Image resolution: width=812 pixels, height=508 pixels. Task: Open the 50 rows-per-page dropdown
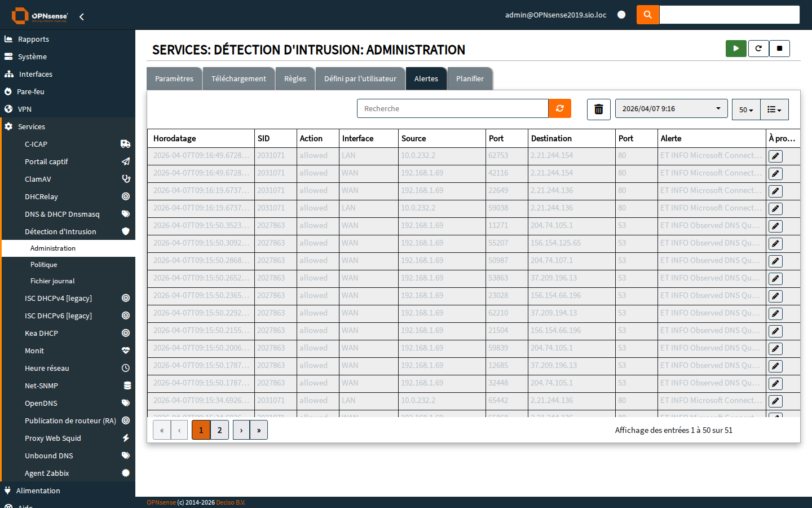tap(746, 110)
